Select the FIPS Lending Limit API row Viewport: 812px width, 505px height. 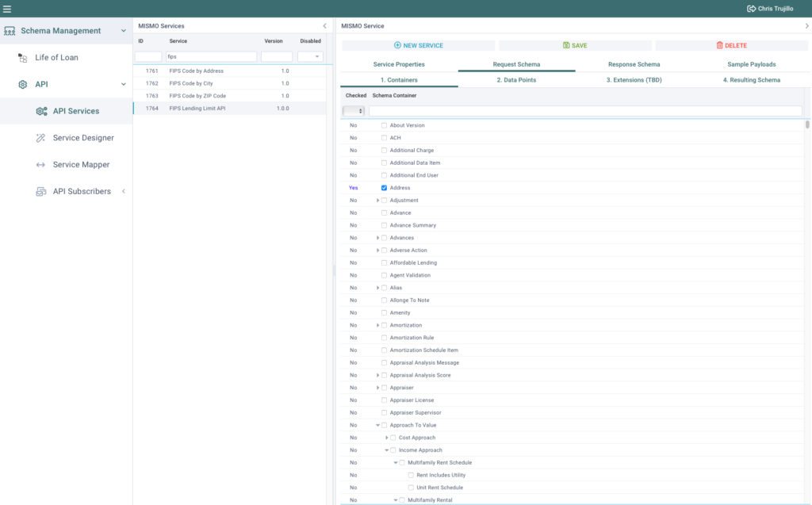pyautogui.click(x=230, y=109)
